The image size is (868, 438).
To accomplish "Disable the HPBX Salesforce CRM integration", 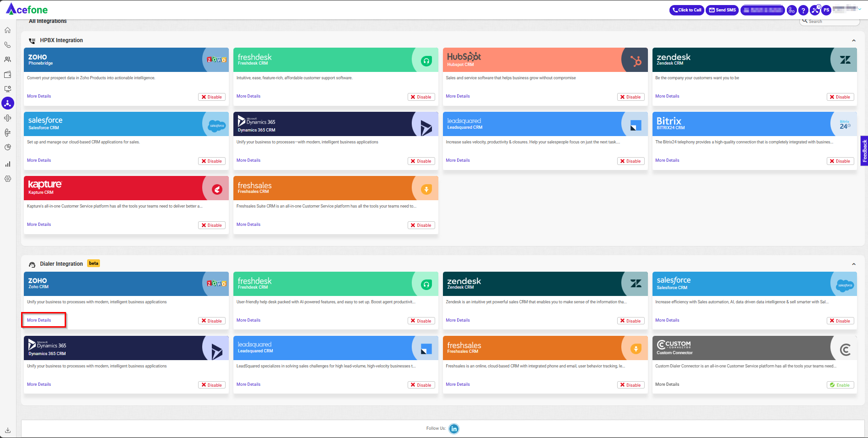I will [212, 161].
